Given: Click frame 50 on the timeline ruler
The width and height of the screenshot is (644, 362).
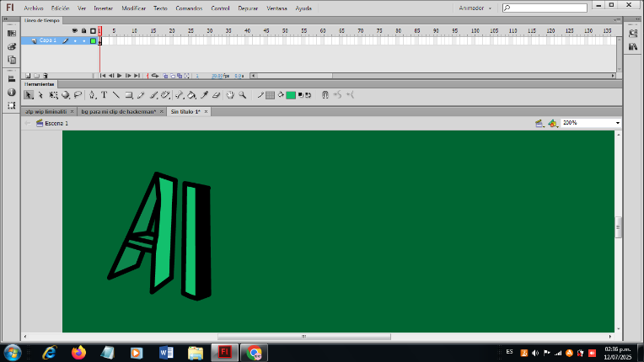Looking at the screenshot, I should [285, 31].
